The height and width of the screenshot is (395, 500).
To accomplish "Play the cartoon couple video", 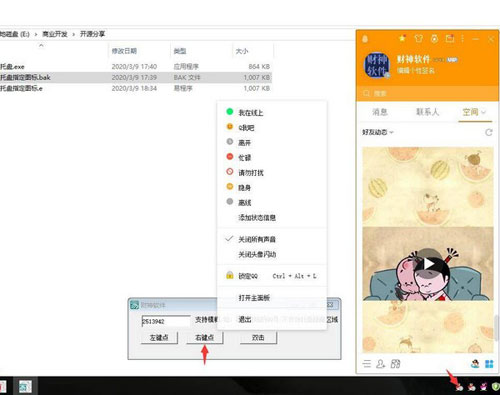I will (428, 264).
